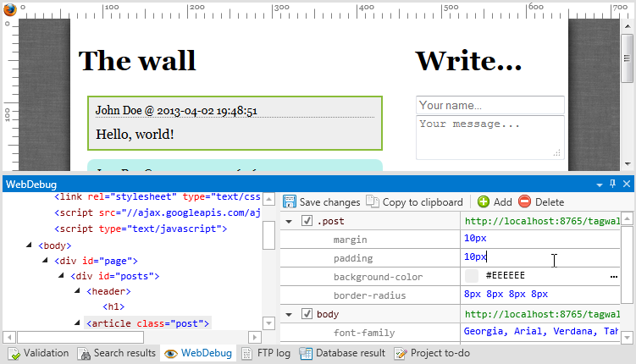Viewport: 636px width, 364px height.
Task: Click the page preview scroll down arrow
Action: [x=628, y=163]
